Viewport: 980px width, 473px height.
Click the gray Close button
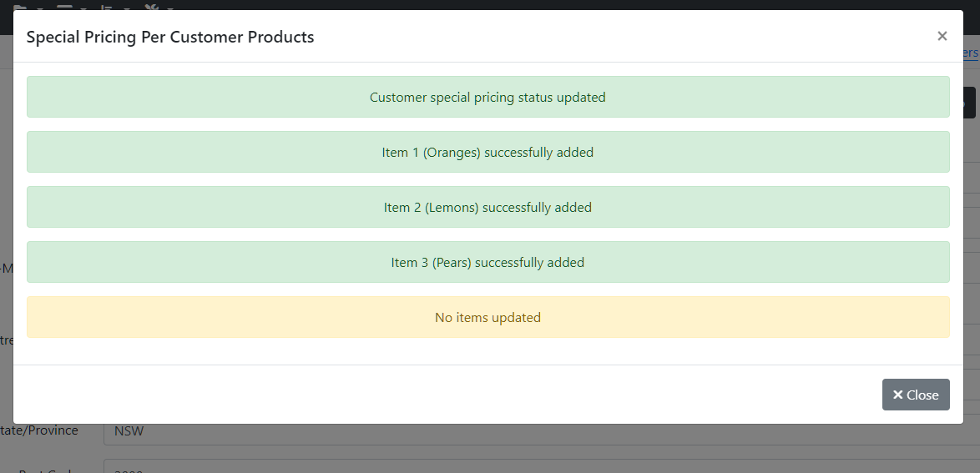(916, 395)
